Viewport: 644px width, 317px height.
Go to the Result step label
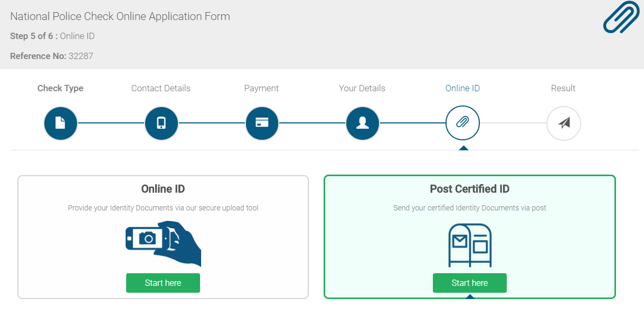pos(563,88)
